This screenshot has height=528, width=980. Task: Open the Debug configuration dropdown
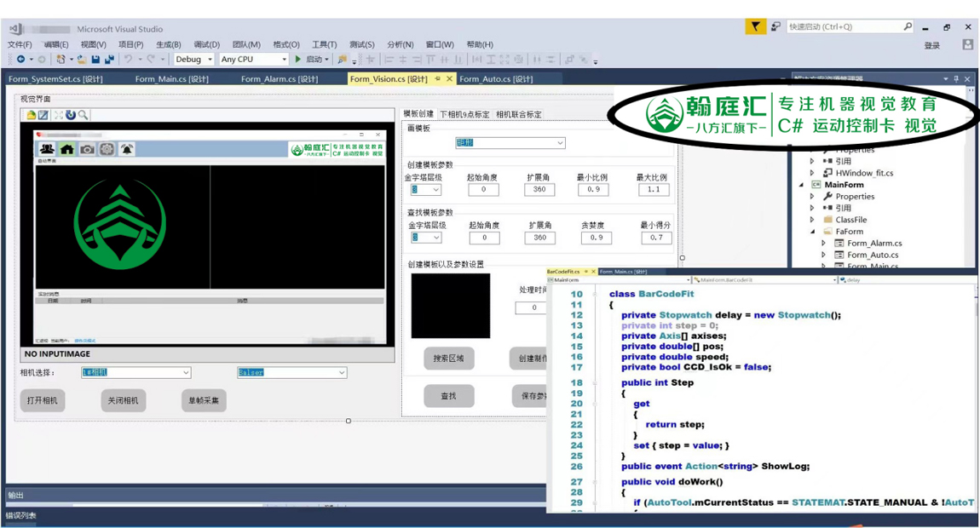(x=193, y=60)
